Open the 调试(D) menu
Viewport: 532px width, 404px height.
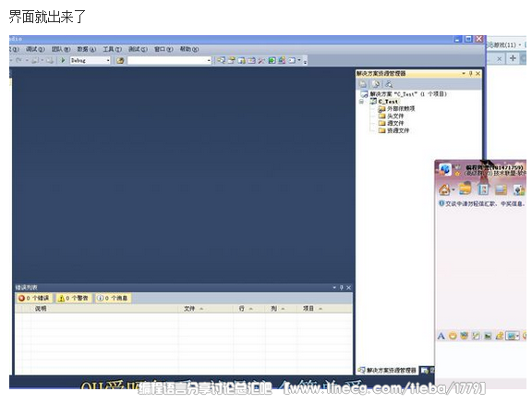(35, 49)
